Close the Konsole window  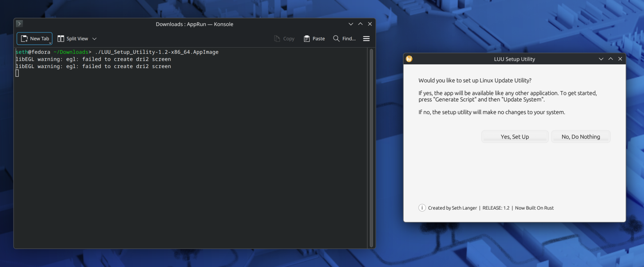point(370,24)
